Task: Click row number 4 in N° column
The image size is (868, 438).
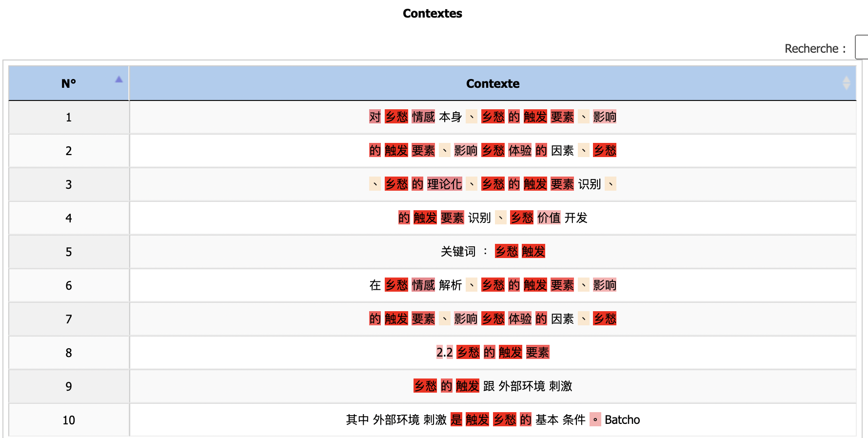Action: point(69,219)
